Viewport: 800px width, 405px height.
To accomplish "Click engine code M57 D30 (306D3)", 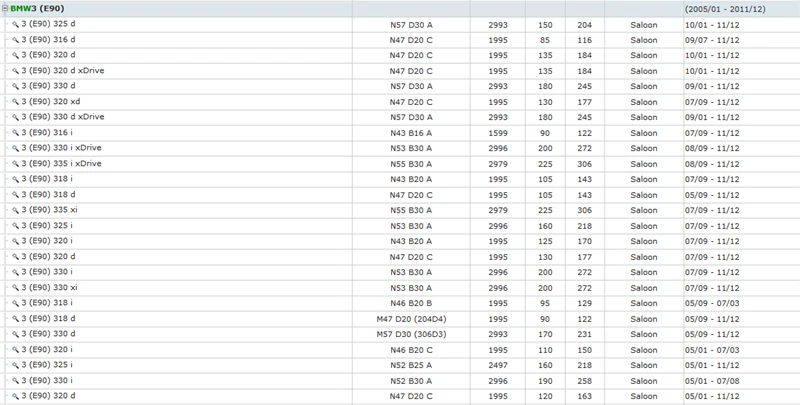I will click(411, 335).
